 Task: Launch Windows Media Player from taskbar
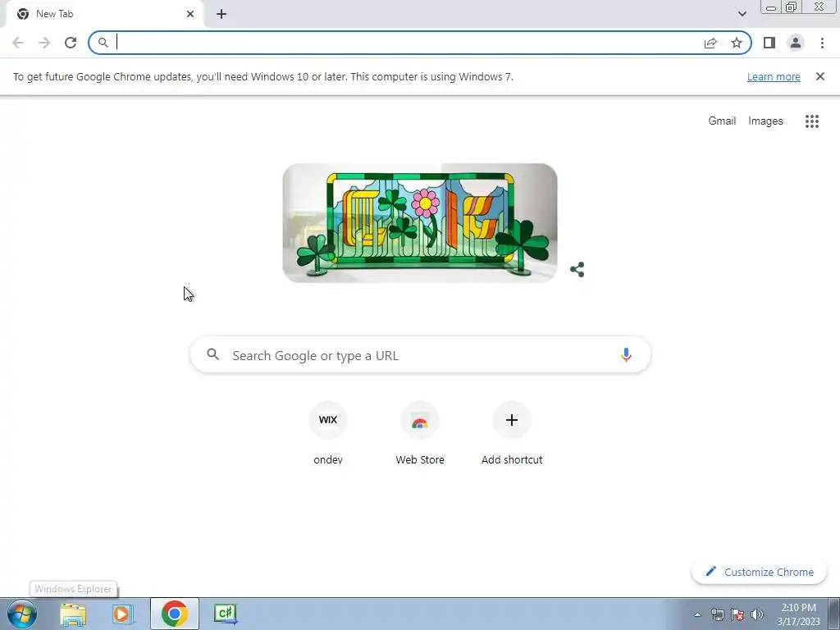pyautogui.click(x=122, y=614)
